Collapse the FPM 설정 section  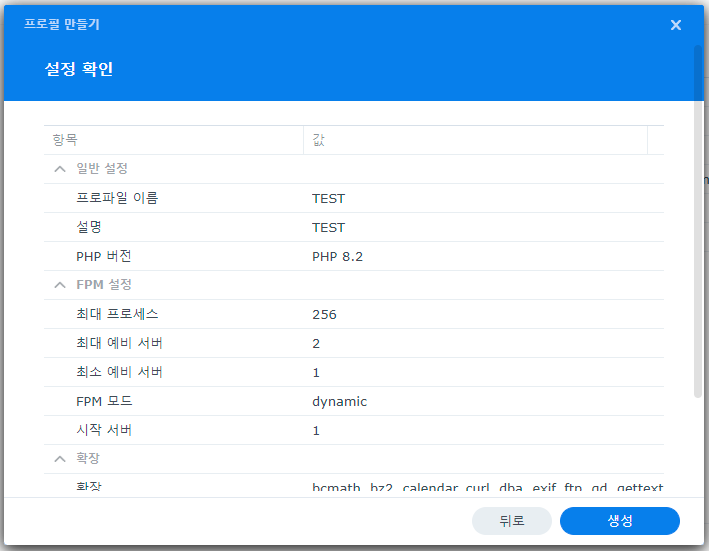(60, 285)
